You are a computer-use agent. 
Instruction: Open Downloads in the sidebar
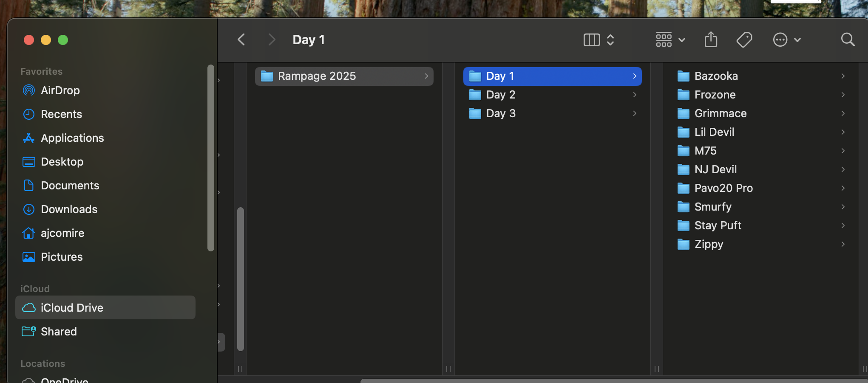click(69, 209)
